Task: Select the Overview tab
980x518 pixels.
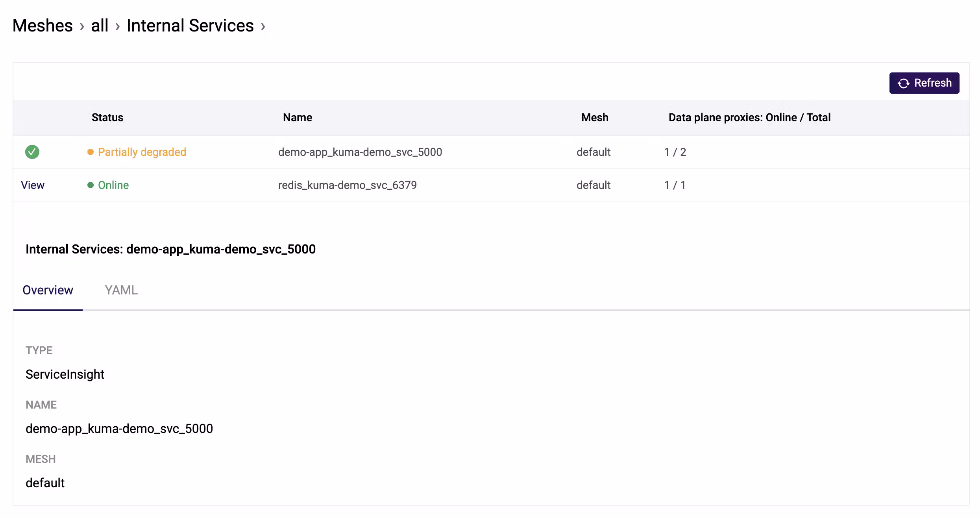Action: 48,290
